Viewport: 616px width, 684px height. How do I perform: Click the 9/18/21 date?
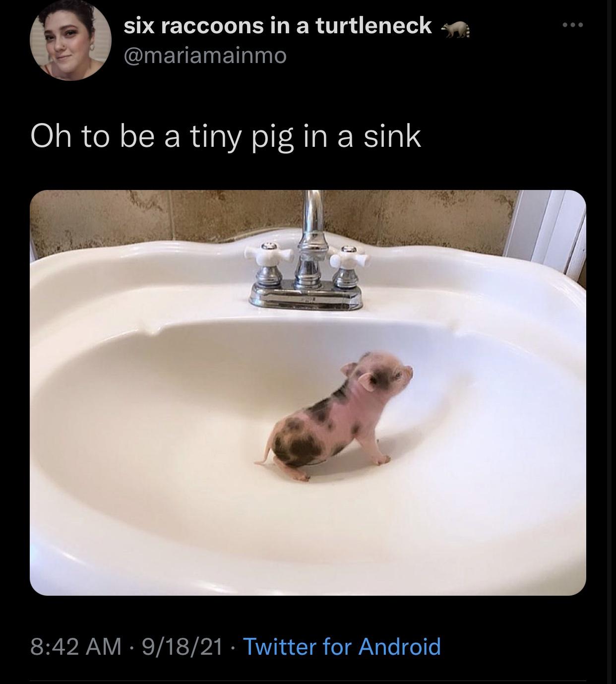click(x=182, y=646)
